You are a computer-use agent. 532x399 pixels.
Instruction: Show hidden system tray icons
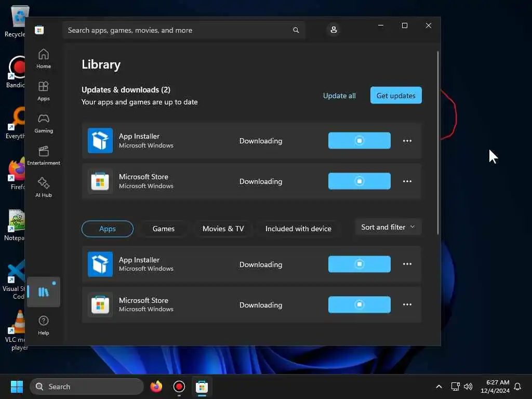[438, 387]
